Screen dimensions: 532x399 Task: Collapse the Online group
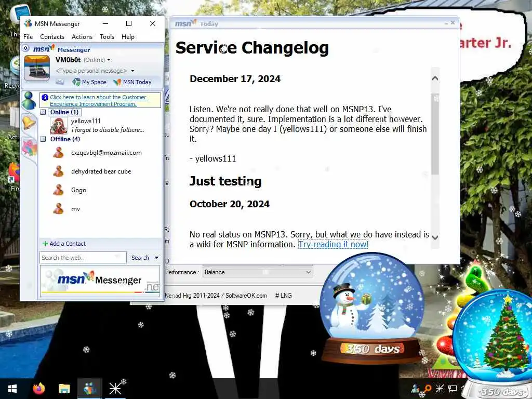43,112
